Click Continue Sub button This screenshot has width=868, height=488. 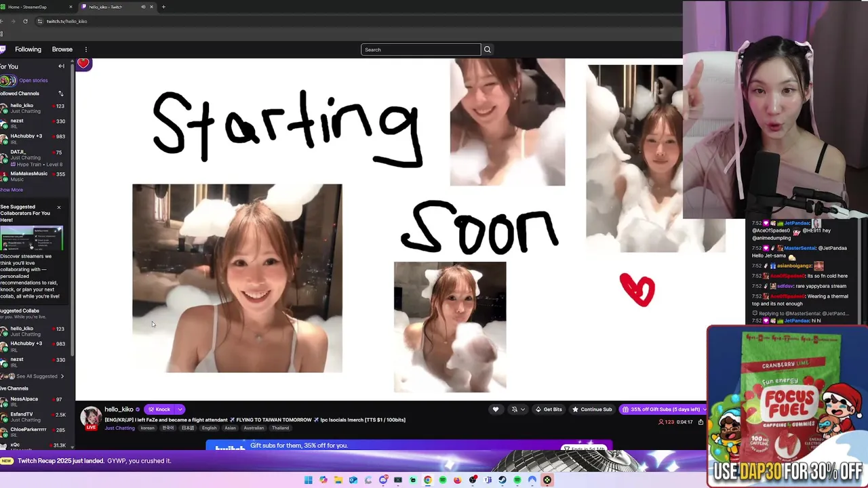(x=593, y=409)
